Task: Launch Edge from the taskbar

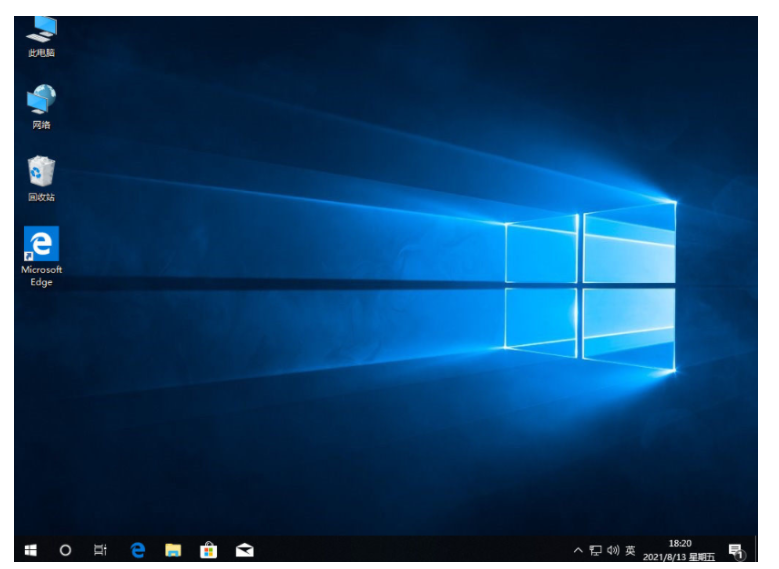Action: [x=138, y=549]
